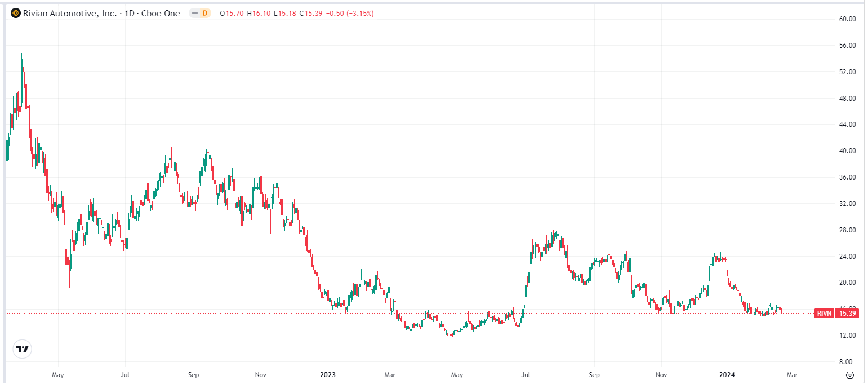Click the 44.00 price axis label

(x=847, y=124)
